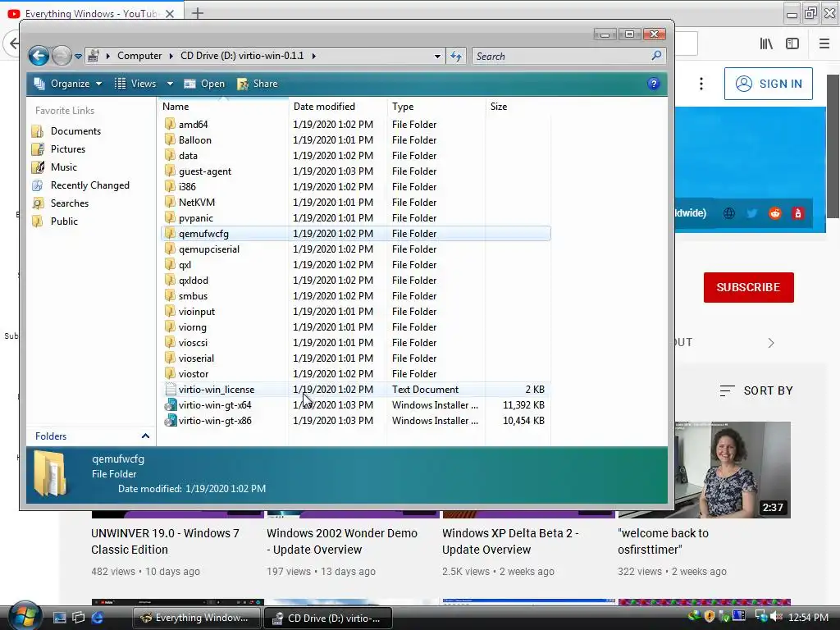The image size is (840, 630).
Task: Select the vioinput folder icon
Action: (x=170, y=311)
